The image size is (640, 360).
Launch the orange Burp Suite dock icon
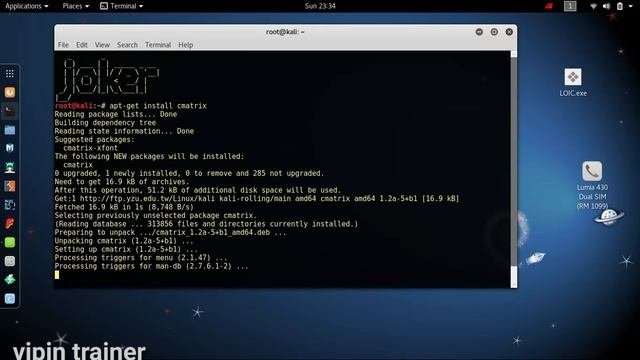[10, 186]
